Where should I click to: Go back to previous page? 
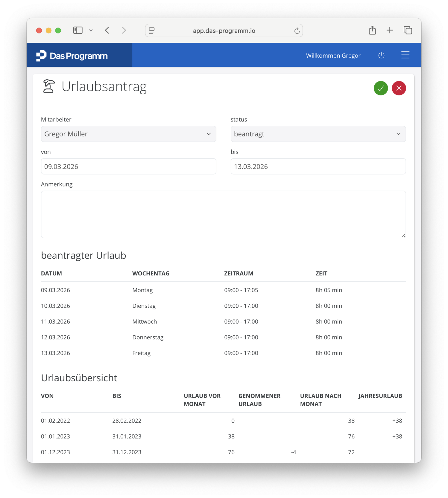click(x=107, y=31)
